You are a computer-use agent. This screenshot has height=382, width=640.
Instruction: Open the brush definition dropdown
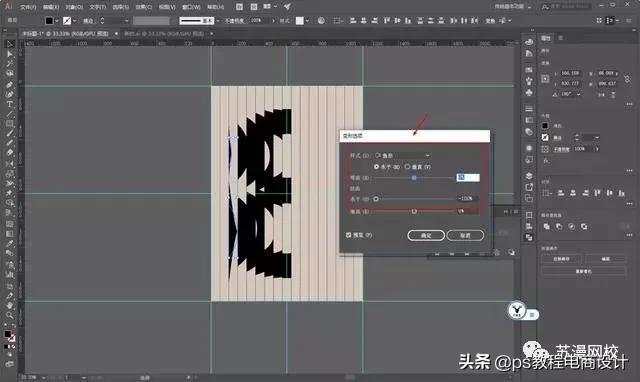click(218, 20)
